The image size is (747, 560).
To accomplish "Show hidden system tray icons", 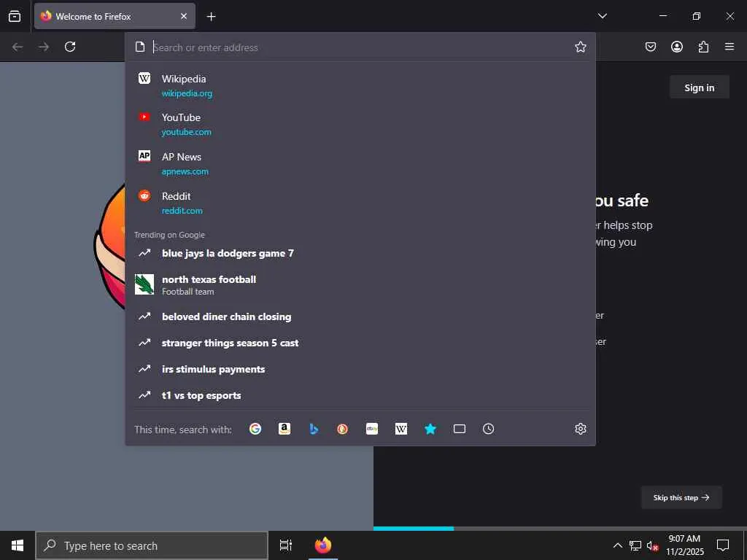I will click(617, 545).
